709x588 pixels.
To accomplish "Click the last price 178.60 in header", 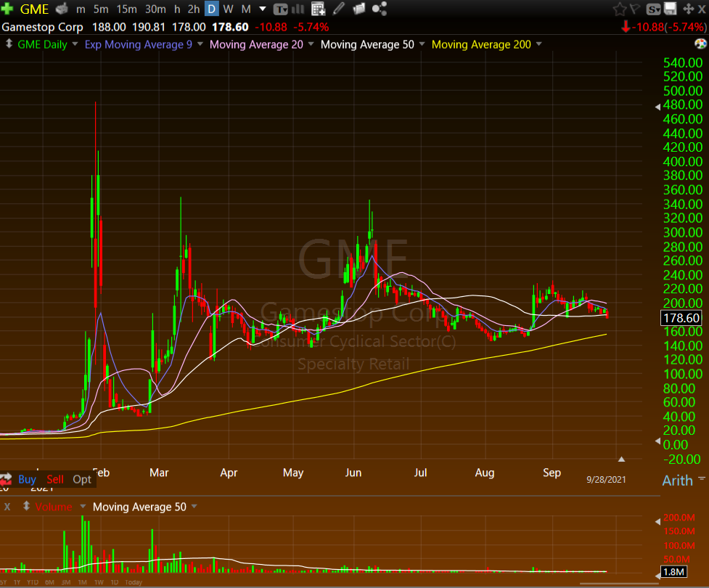I will click(230, 27).
